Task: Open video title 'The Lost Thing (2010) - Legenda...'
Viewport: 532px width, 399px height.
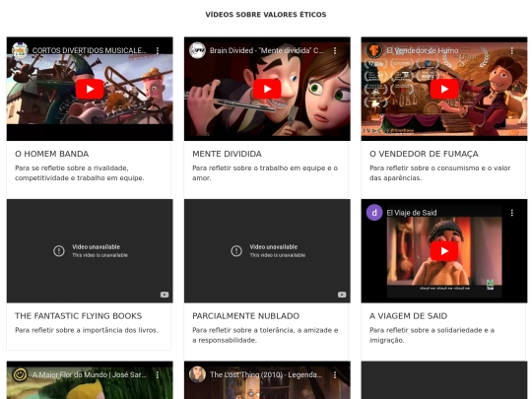Action: pyautogui.click(x=266, y=375)
